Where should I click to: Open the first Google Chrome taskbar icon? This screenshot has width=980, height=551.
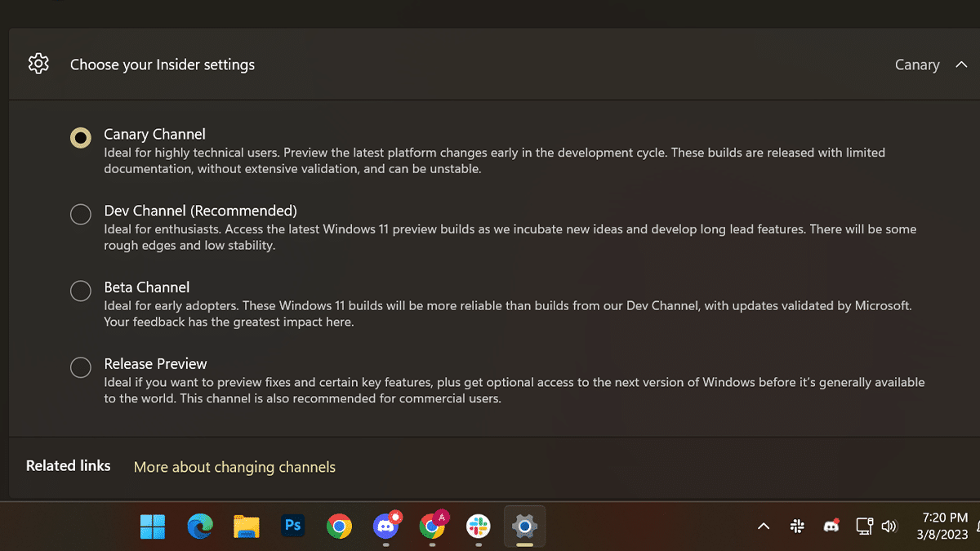[339, 527]
